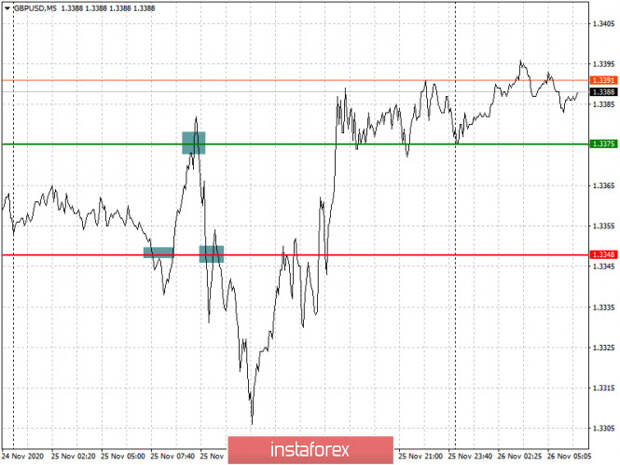This screenshot has width=620, height=465.
Task: Click the 1.3305 price axis label
Action: pyautogui.click(x=602, y=428)
